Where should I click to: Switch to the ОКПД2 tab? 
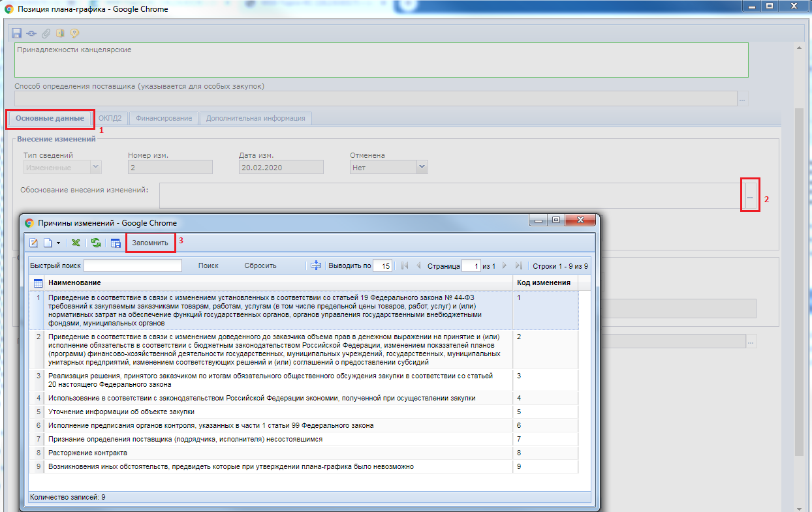(110, 118)
